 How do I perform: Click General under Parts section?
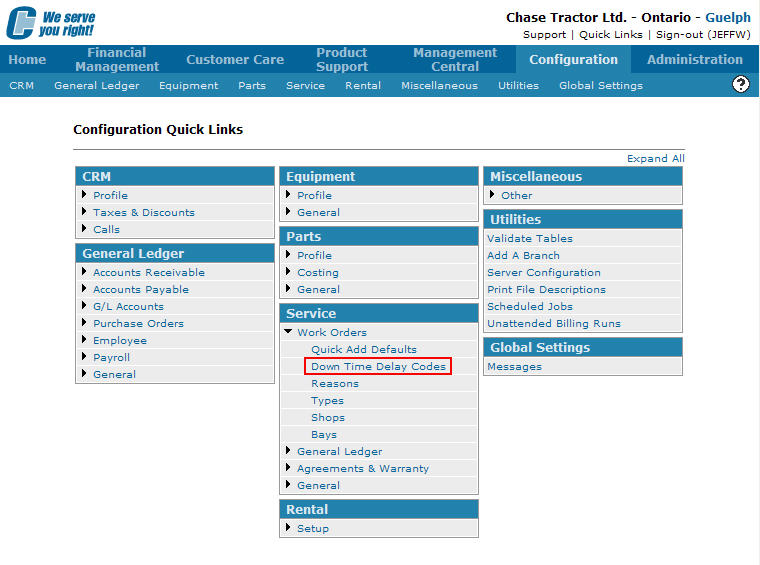[x=318, y=289]
